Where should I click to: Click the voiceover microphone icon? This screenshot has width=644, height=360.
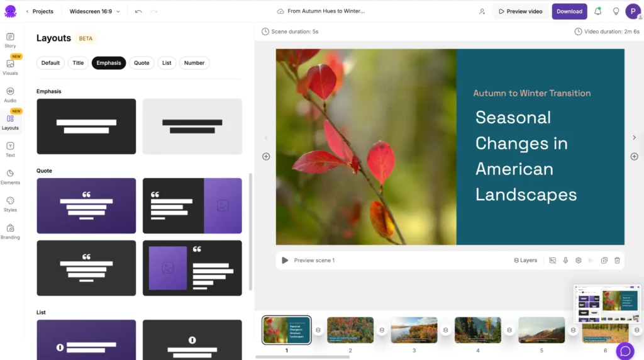[566, 261]
